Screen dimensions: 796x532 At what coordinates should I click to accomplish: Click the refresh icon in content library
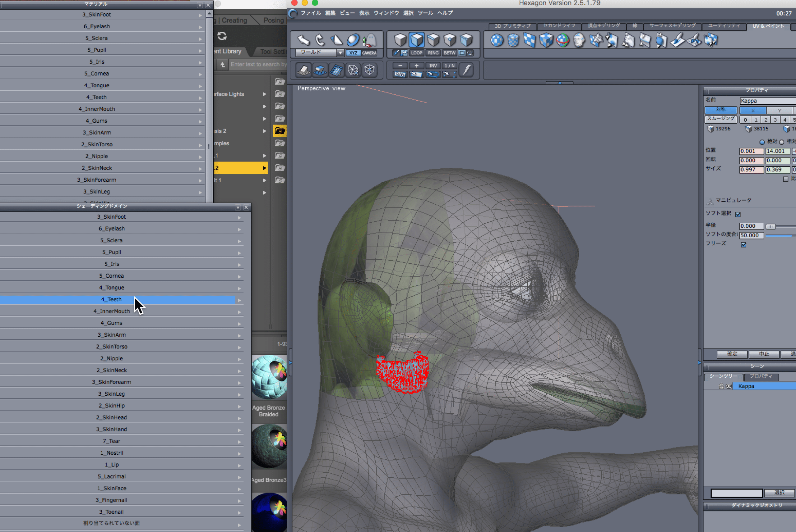222,36
